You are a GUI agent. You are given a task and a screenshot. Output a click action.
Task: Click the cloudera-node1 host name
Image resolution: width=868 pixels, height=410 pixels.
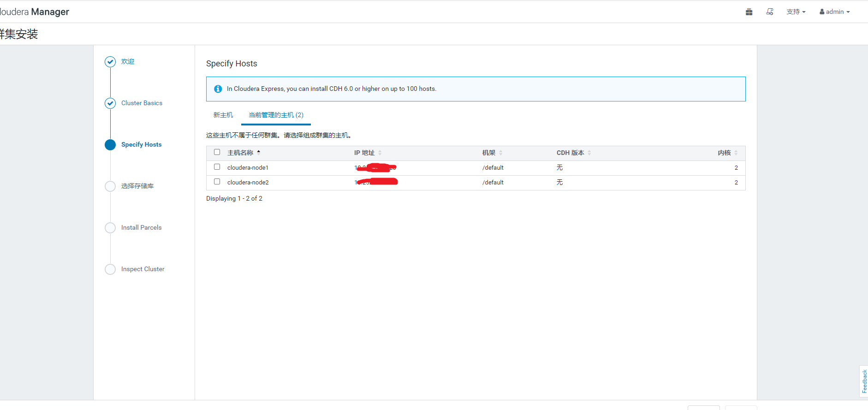(x=248, y=168)
